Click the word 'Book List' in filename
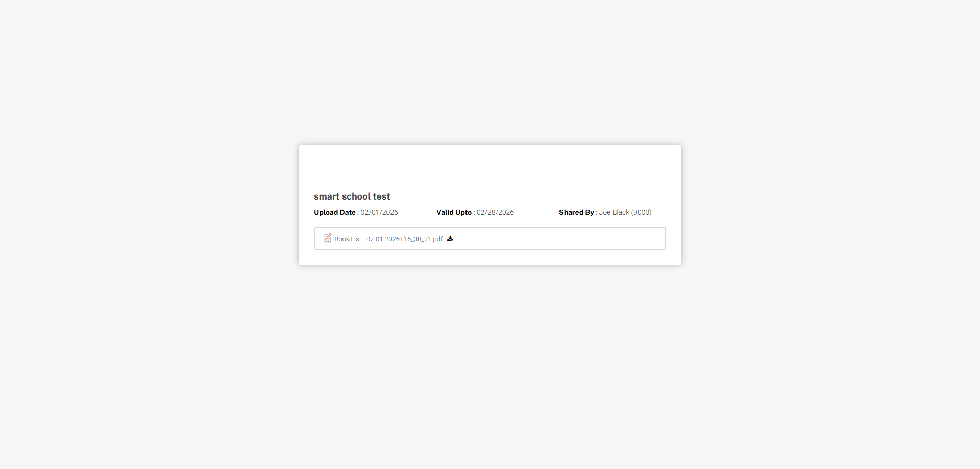This screenshot has height=469, width=980. coord(348,239)
